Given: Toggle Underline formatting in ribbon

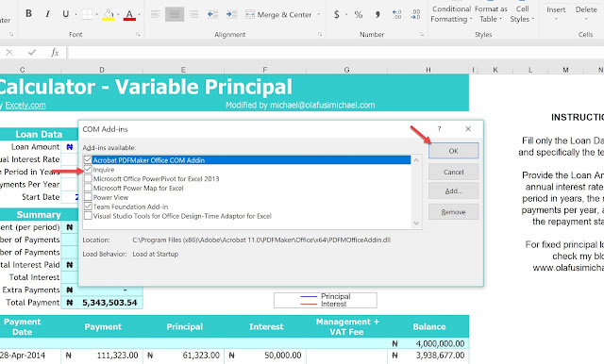Looking at the screenshot, I should pyautogui.click(x=65, y=14).
